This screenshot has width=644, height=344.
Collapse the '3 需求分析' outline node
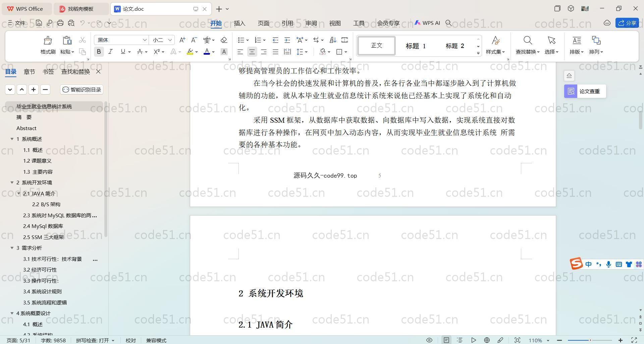coord(12,248)
